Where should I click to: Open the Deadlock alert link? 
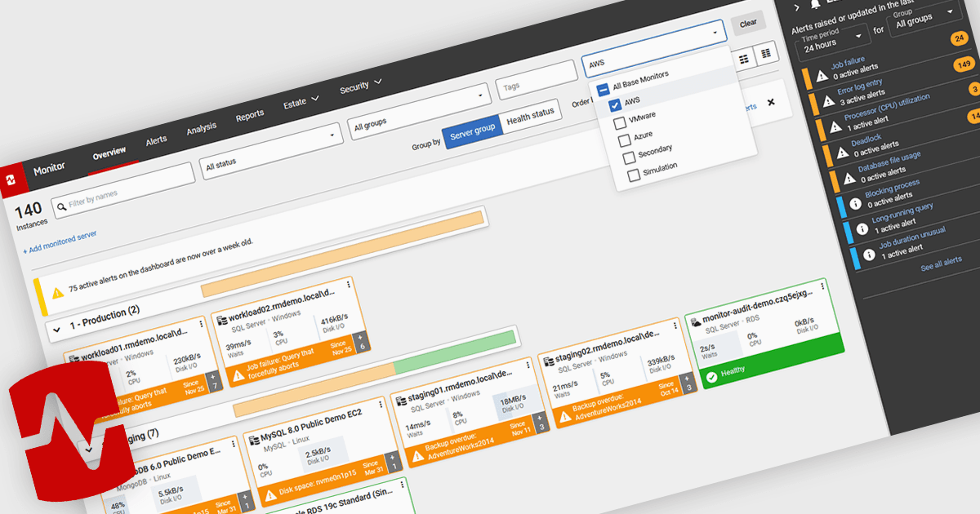click(866, 140)
